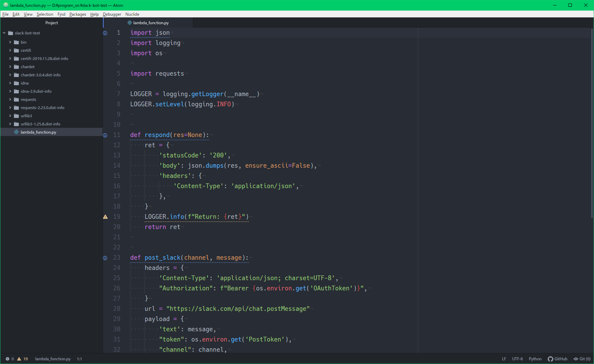Click the warning triangle at line 19
This screenshot has height=364, width=594.
point(105,216)
